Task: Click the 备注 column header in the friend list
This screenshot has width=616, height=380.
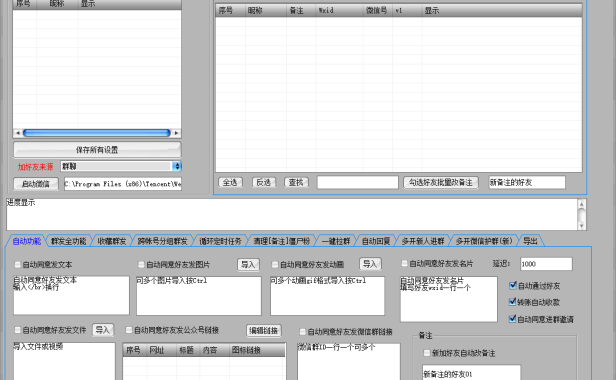Action: [301, 11]
